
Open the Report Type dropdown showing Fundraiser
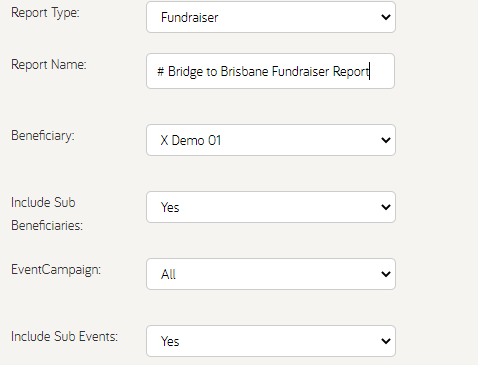pos(271,17)
